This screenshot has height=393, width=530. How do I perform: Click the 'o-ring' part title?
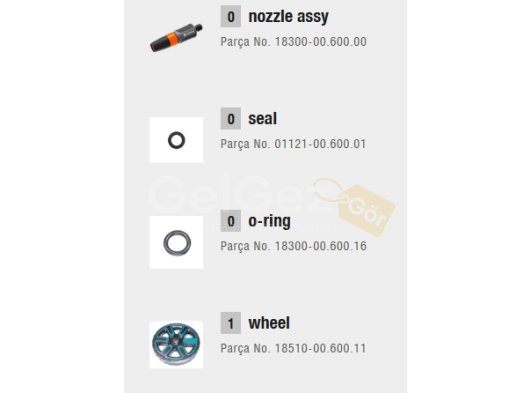click(269, 221)
